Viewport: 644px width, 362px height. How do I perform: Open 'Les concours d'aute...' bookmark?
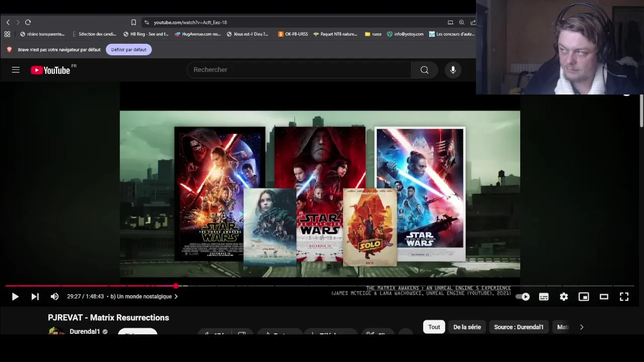tap(452, 34)
